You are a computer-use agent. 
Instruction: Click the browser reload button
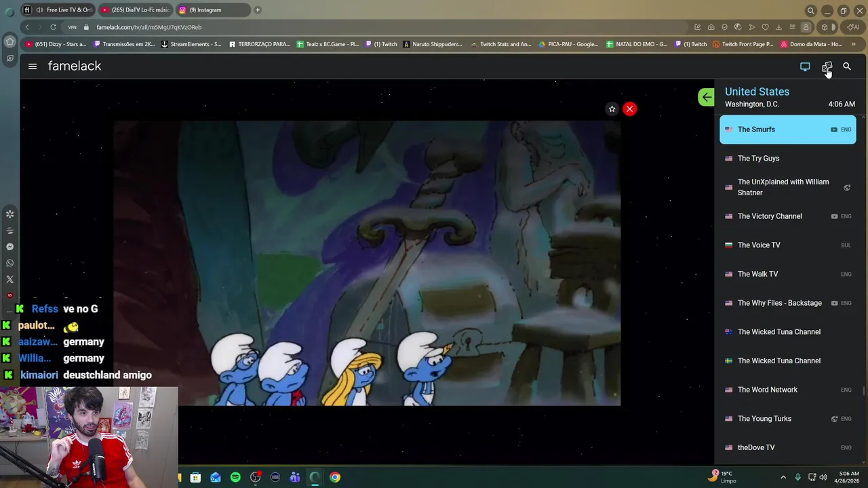click(x=53, y=27)
